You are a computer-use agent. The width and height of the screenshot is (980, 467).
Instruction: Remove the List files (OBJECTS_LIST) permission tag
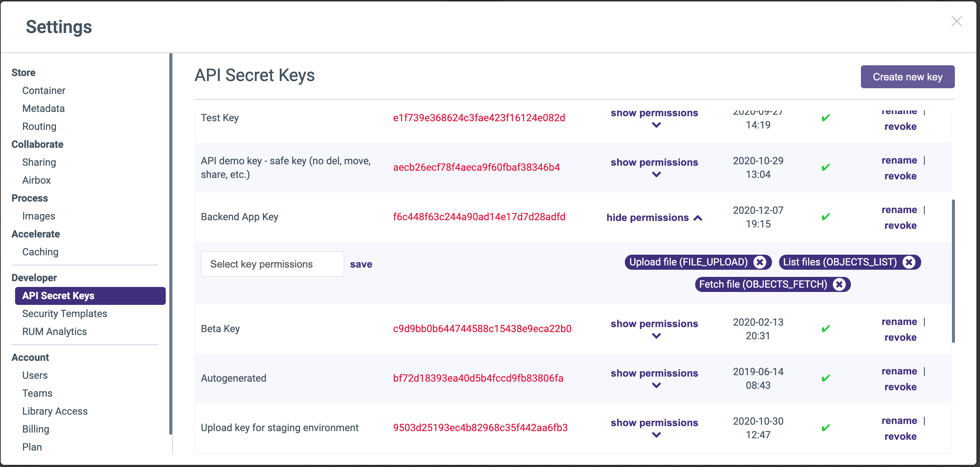tap(909, 262)
